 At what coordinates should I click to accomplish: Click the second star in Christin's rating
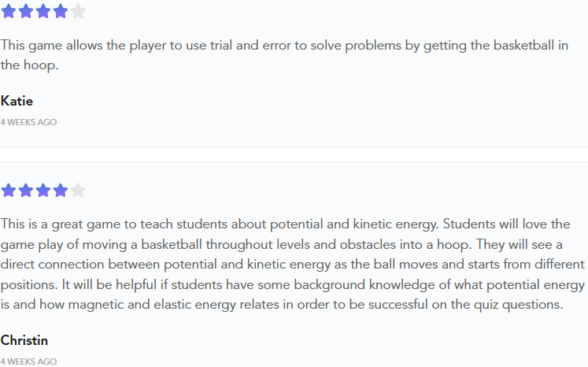26,190
